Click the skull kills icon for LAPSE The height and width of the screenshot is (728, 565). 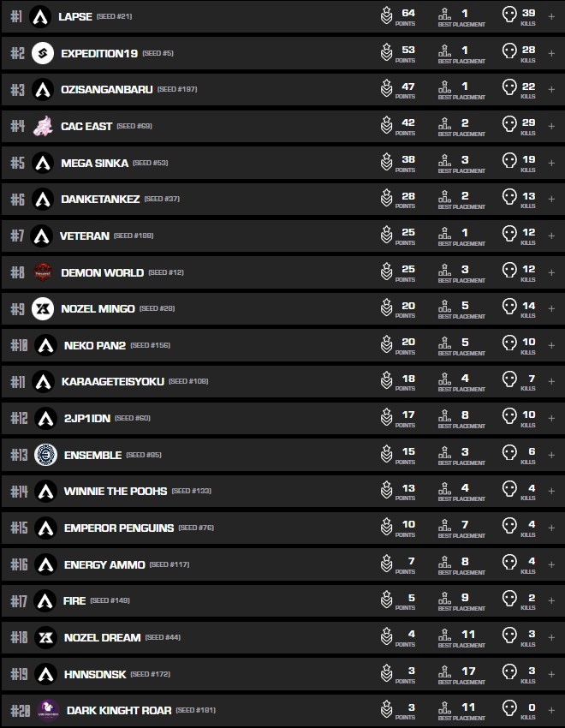click(509, 15)
